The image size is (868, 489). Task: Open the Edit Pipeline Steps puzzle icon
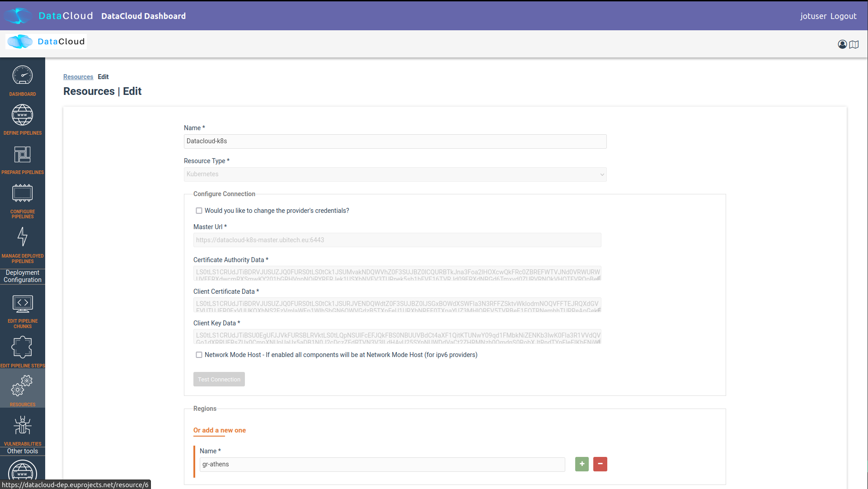(23, 347)
